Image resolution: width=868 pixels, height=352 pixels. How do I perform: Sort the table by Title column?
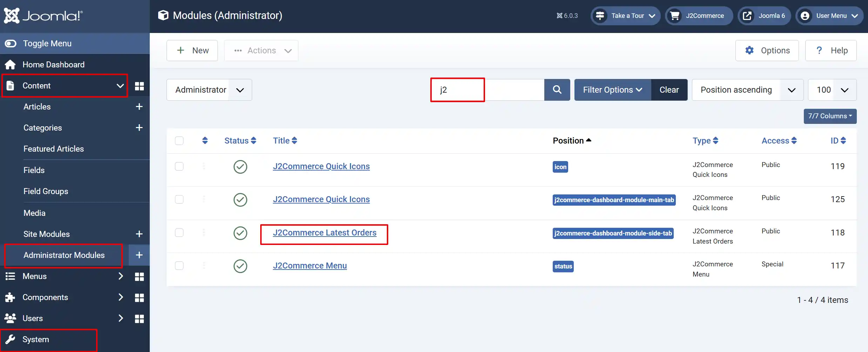point(285,141)
